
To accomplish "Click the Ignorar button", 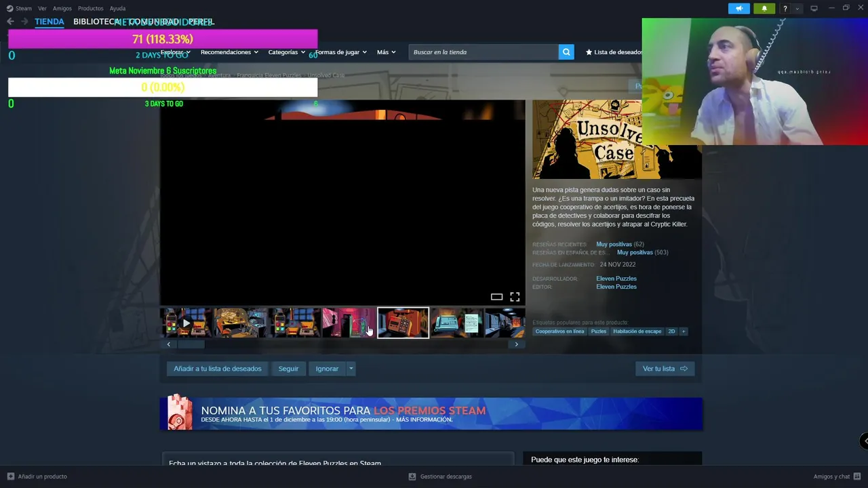I will point(327,369).
